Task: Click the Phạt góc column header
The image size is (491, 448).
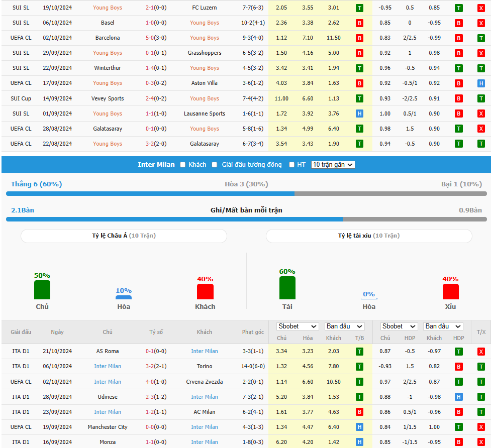Action: click(x=253, y=332)
